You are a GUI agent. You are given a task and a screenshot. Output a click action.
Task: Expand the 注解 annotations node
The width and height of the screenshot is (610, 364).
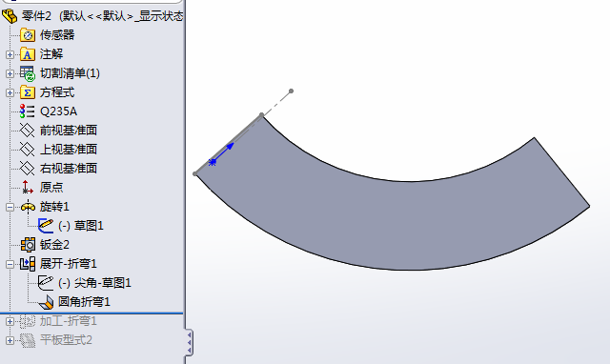10,54
